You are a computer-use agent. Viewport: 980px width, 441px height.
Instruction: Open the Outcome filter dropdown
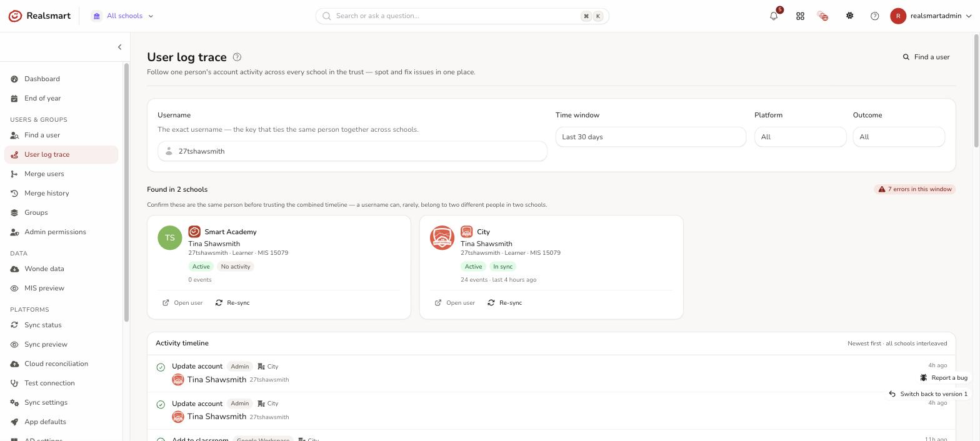click(899, 137)
